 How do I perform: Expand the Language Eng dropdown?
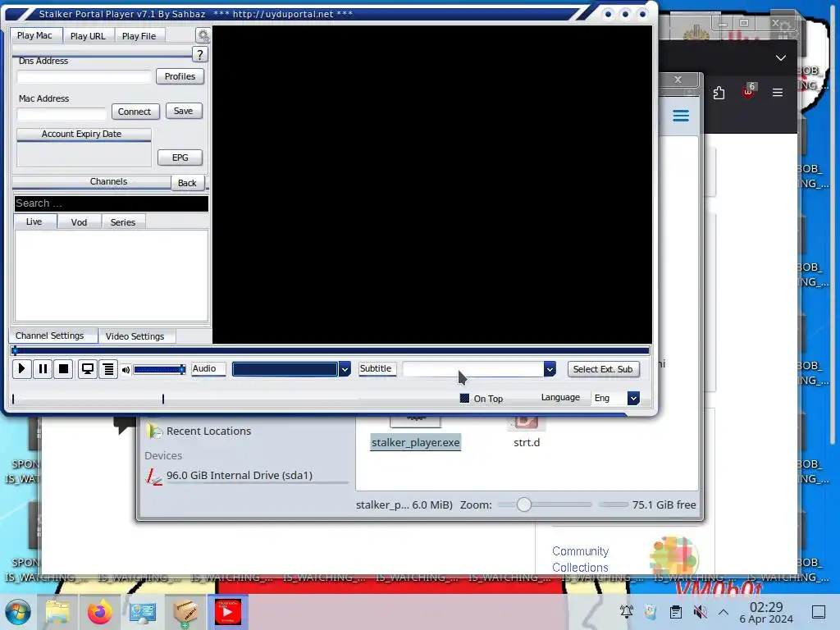pos(633,398)
